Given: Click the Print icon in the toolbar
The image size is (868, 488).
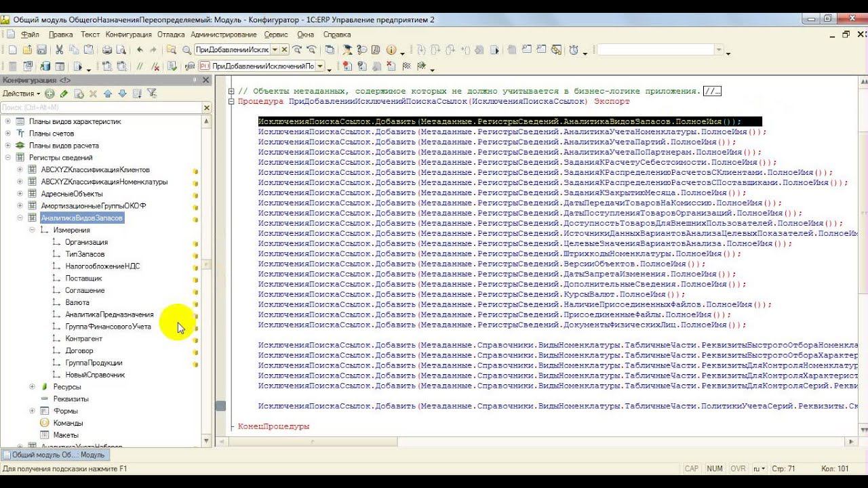Looking at the screenshot, I should point(106,49).
